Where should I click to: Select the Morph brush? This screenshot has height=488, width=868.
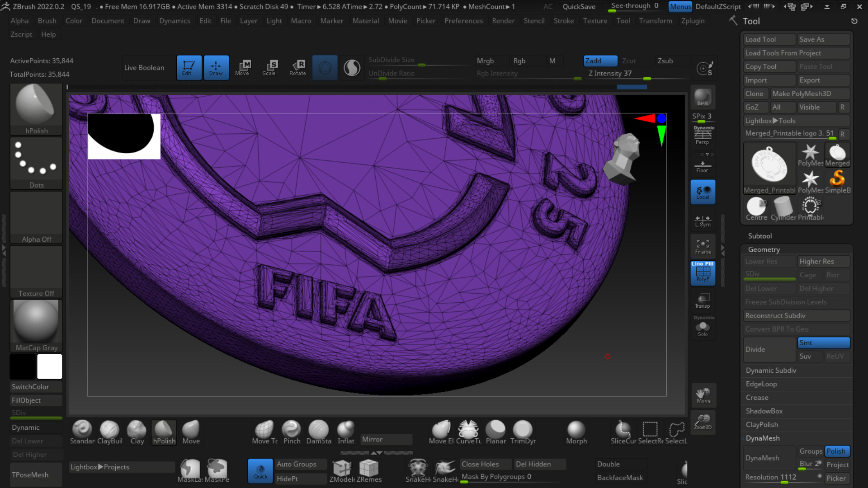point(576,432)
